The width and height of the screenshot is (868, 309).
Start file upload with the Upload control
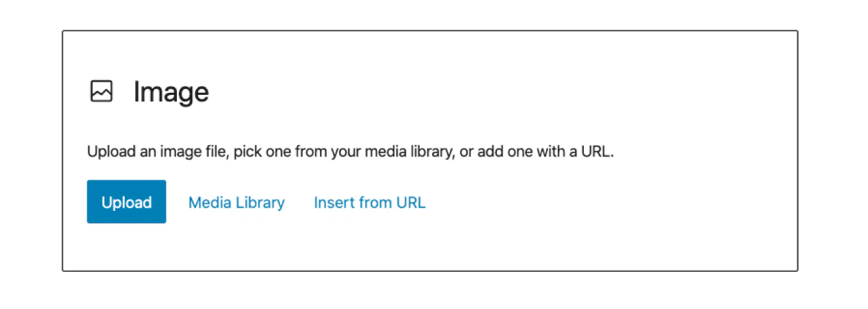(127, 202)
